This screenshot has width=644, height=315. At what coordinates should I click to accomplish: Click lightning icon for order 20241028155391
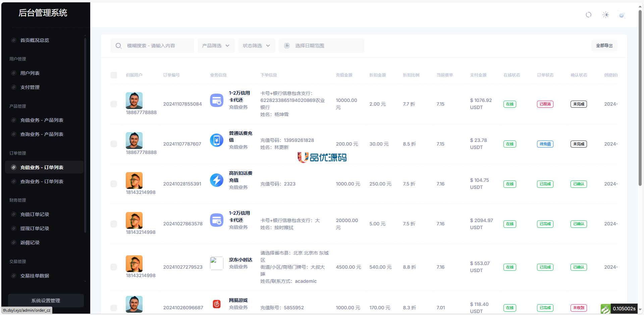(217, 180)
